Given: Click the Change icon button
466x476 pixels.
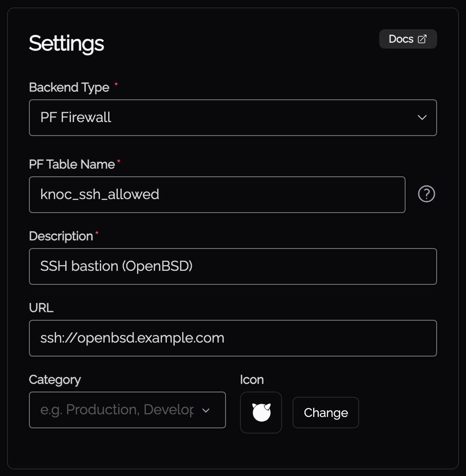Looking at the screenshot, I should [325, 413].
